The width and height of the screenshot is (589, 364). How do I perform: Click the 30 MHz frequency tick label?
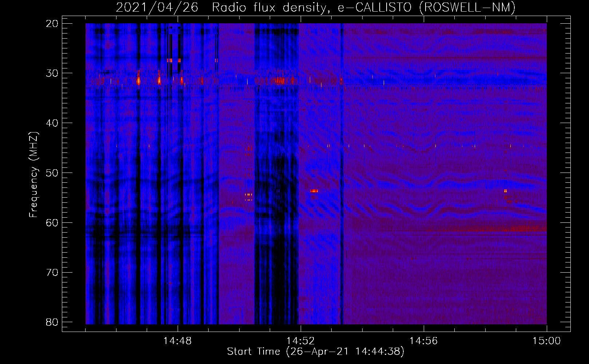pos(52,73)
